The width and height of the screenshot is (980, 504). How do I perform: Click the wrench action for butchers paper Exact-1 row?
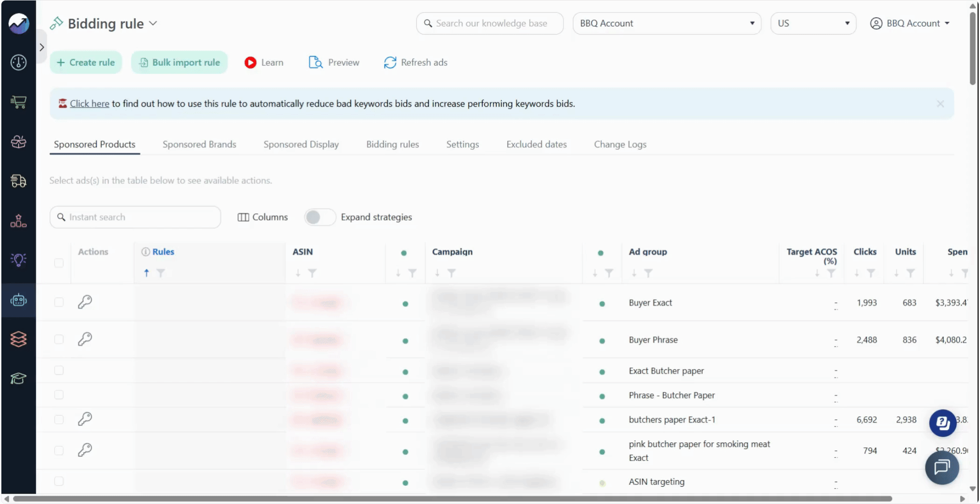click(x=85, y=419)
